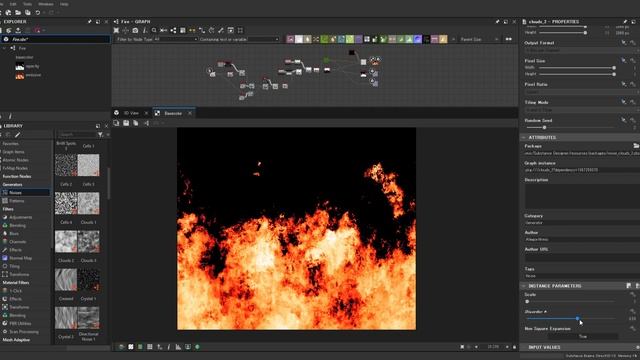Click the pencil edit icon in Library toolbar
Image resolution: width=640 pixels, height=360 pixels.
pos(18,135)
